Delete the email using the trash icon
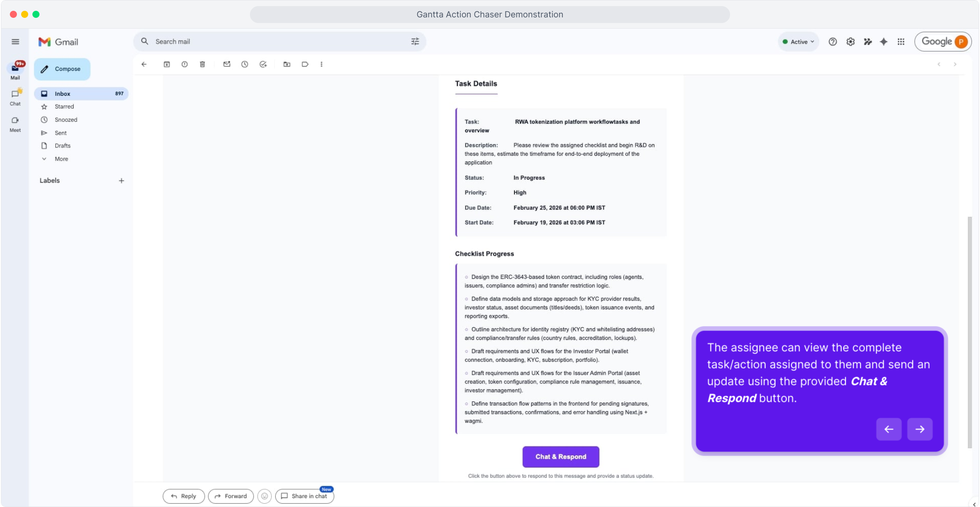980x507 pixels. pyautogui.click(x=202, y=64)
